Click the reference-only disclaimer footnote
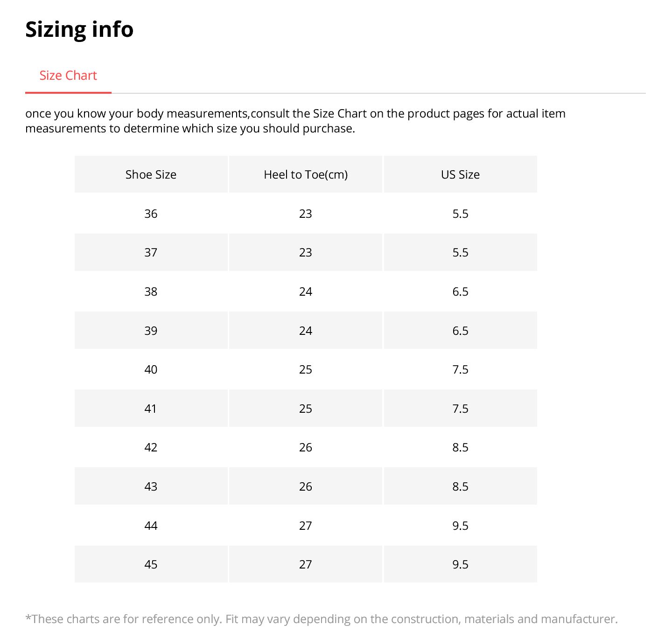This screenshot has height=638, width=672. click(x=321, y=619)
